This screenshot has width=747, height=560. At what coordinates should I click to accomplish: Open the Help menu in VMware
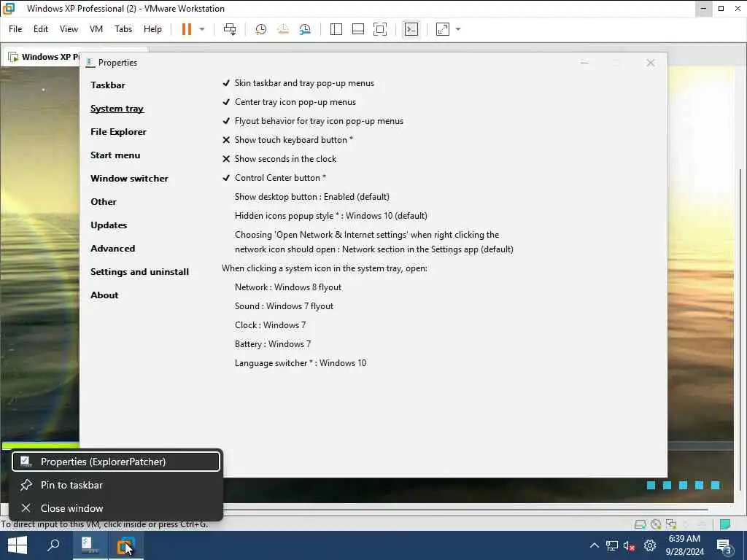pyautogui.click(x=152, y=29)
